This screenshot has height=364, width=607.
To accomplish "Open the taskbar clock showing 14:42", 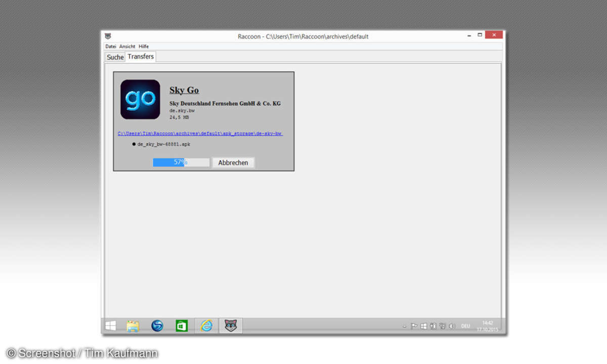I will (x=487, y=326).
